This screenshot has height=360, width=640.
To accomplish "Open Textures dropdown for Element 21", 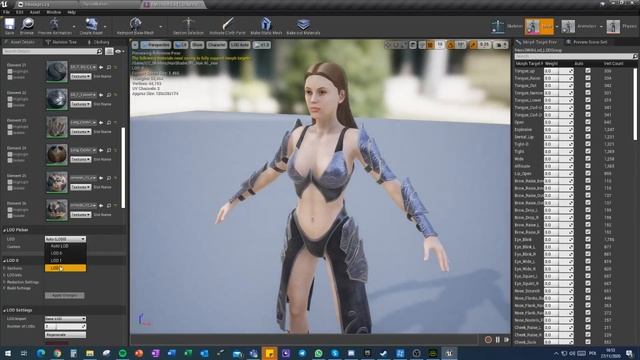I will (x=80, y=76).
